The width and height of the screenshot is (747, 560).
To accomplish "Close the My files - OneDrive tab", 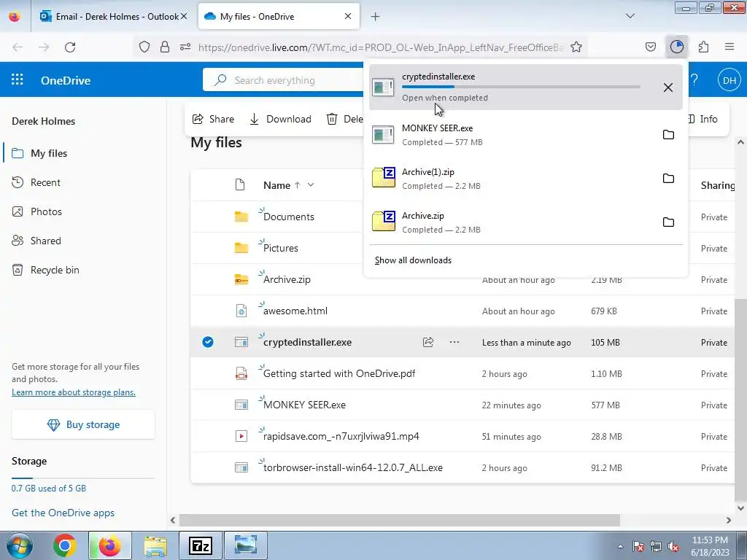I will 348,16.
